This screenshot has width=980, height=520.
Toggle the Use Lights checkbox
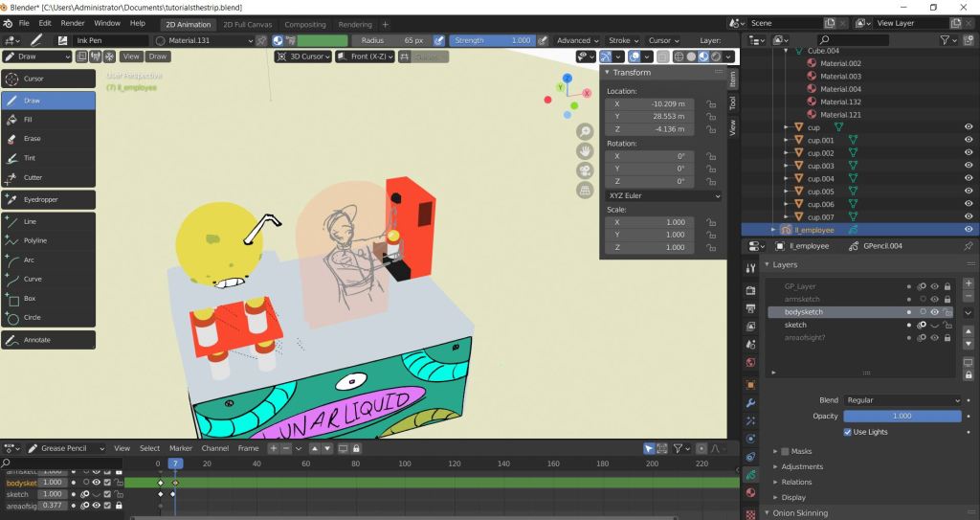click(848, 432)
